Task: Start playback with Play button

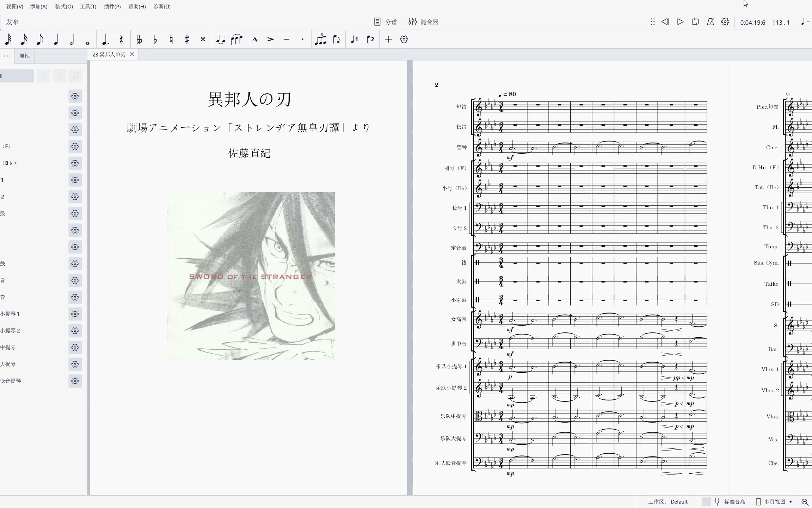Action: point(681,22)
